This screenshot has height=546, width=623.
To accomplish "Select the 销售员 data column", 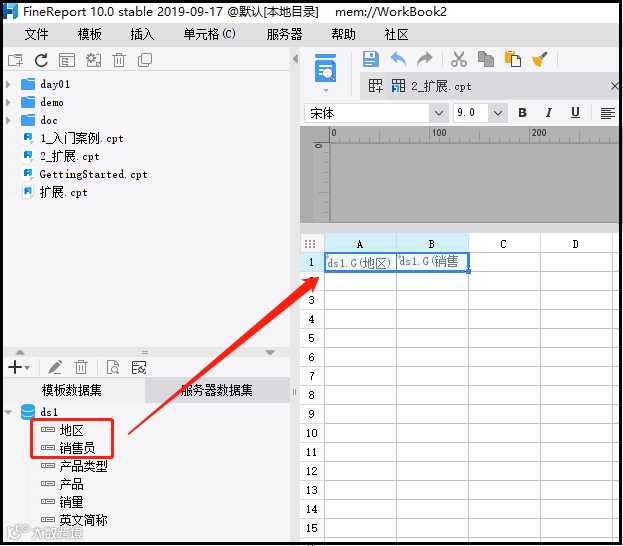I will 77,448.
